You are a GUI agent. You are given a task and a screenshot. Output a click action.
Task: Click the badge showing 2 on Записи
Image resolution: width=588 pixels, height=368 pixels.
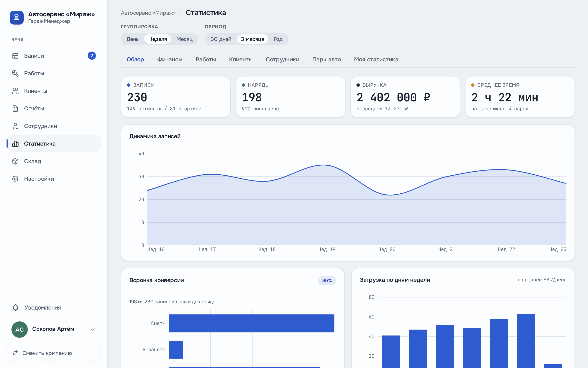92,56
